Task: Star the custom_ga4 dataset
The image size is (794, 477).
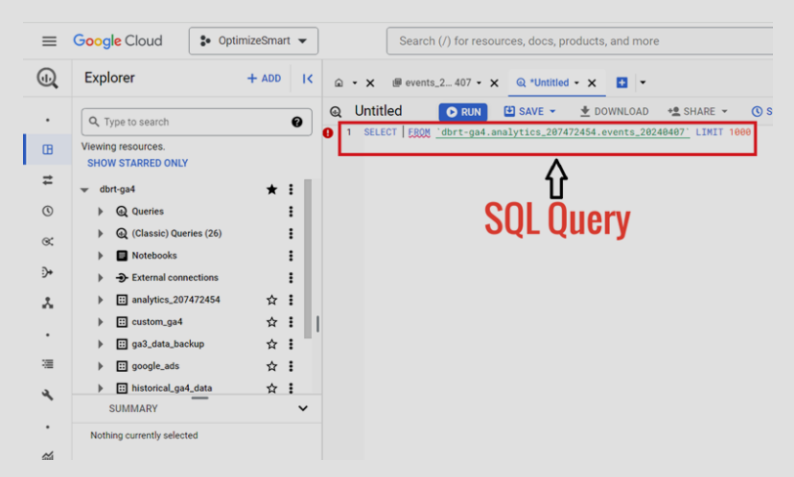Action: coord(272,322)
